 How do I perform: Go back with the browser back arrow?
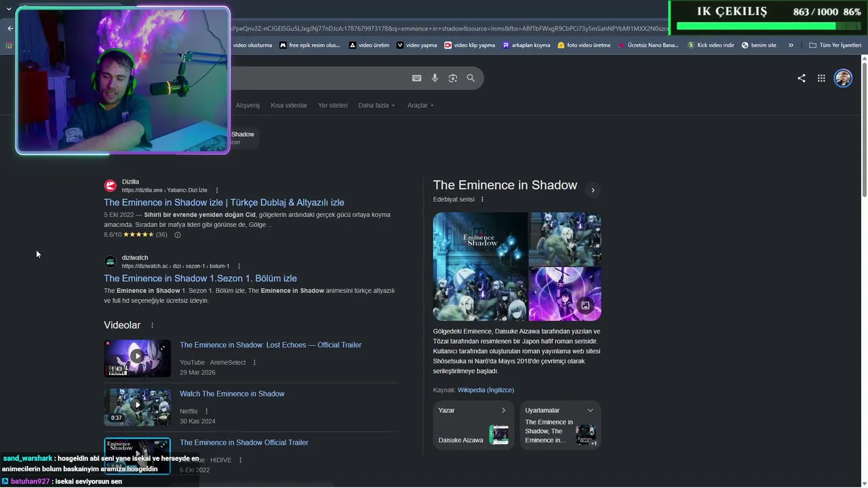pyautogui.click(x=10, y=28)
